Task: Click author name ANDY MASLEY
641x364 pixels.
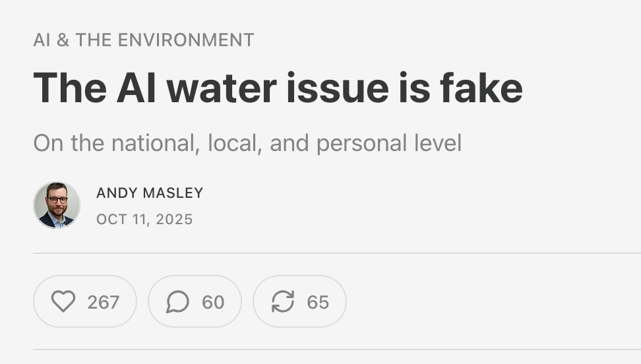Action: (x=150, y=193)
